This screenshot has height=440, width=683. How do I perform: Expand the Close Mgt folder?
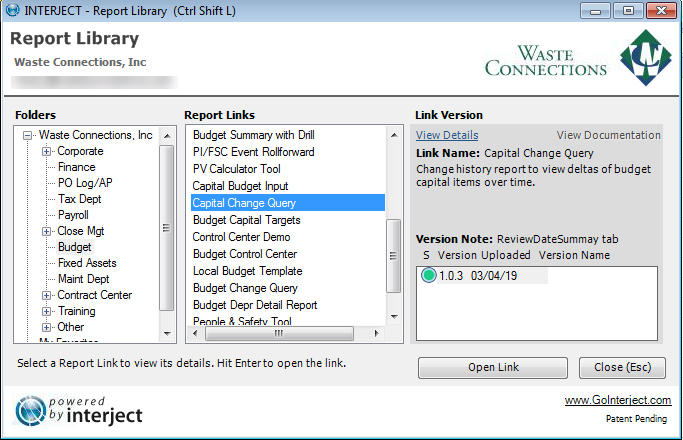coord(46,231)
